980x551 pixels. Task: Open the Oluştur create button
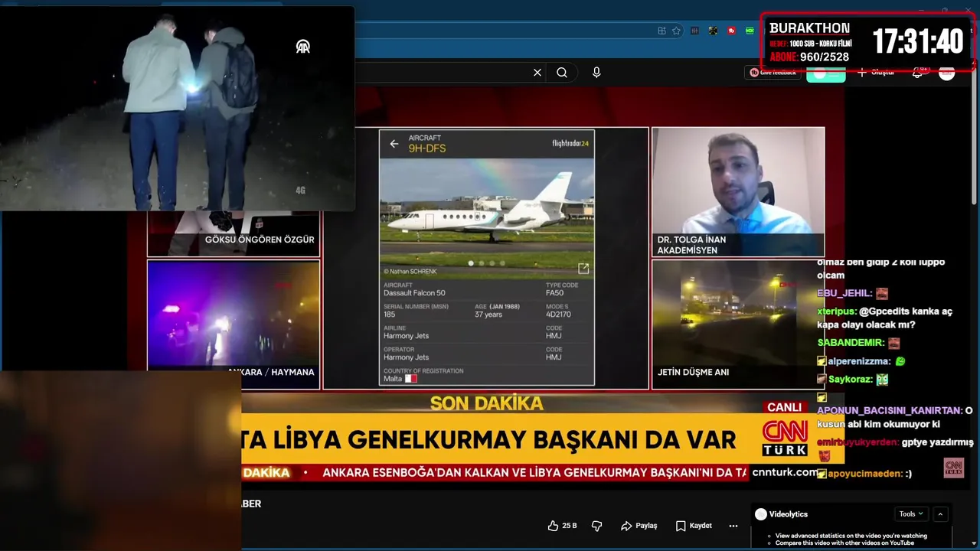point(876,73)
